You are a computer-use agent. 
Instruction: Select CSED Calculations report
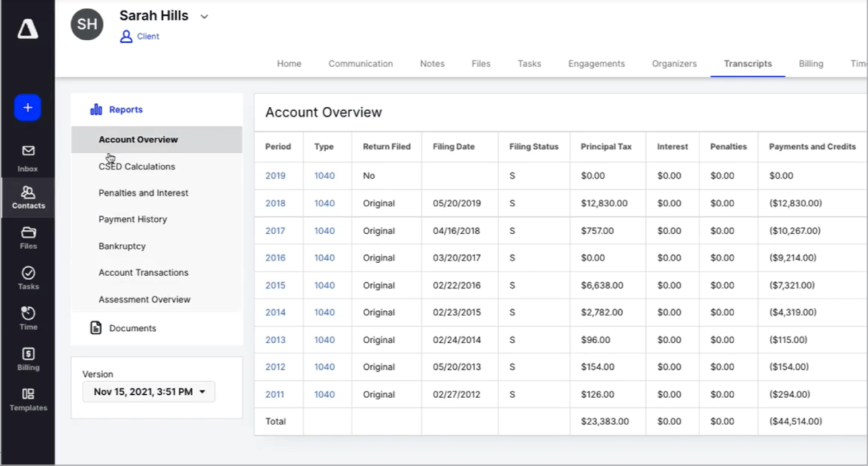coord(137,167)
